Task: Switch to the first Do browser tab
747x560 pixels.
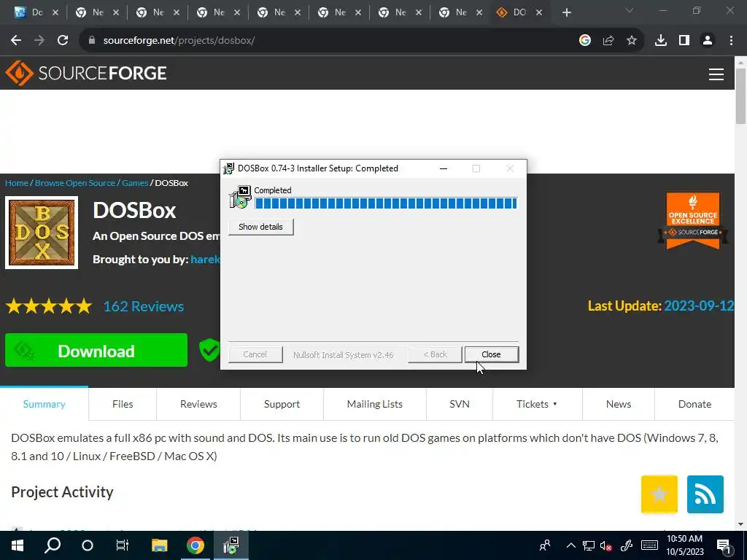Action: [36, 13]
